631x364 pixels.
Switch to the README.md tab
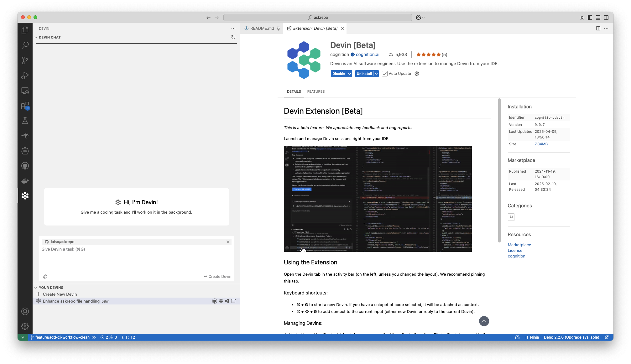pos(262,29)
